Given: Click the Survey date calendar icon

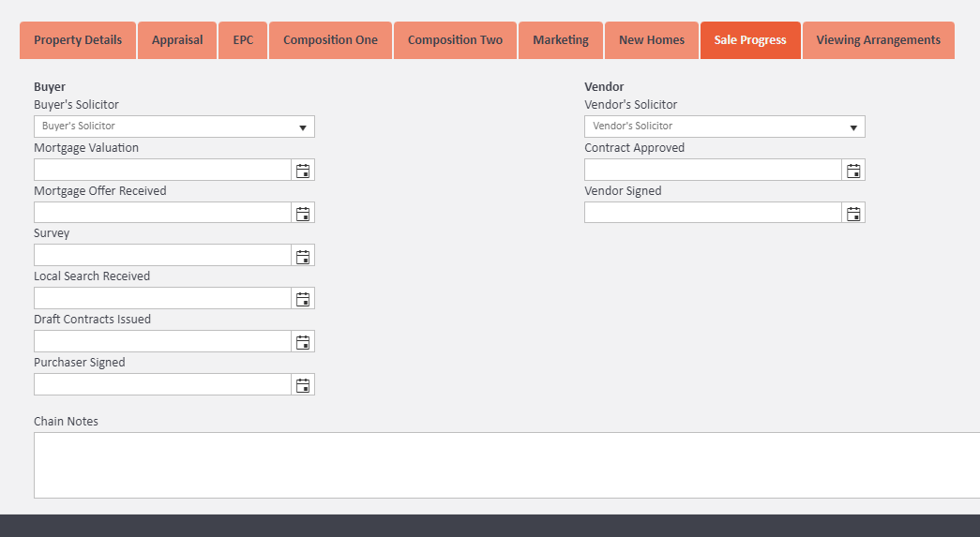Looking at the screenshot, I should (x=303, y=256).
